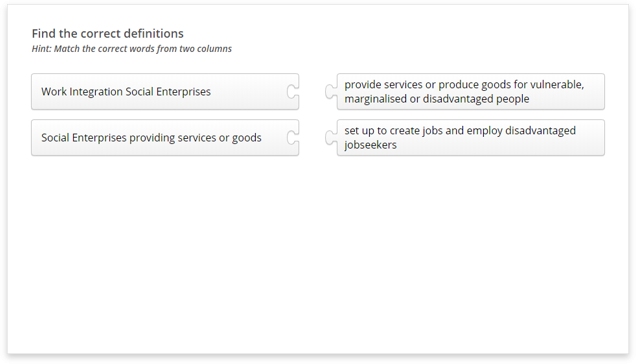The height and width of the screenshot is (364, 636).
Task: Click the blank area below the matching cards
Action: click(x=318, y=252)
